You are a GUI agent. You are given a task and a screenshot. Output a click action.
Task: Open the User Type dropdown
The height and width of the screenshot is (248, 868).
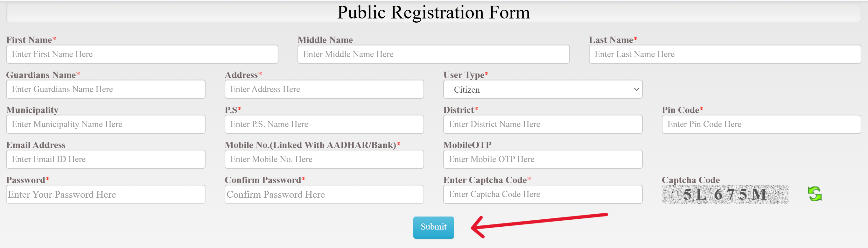(542, 89)
